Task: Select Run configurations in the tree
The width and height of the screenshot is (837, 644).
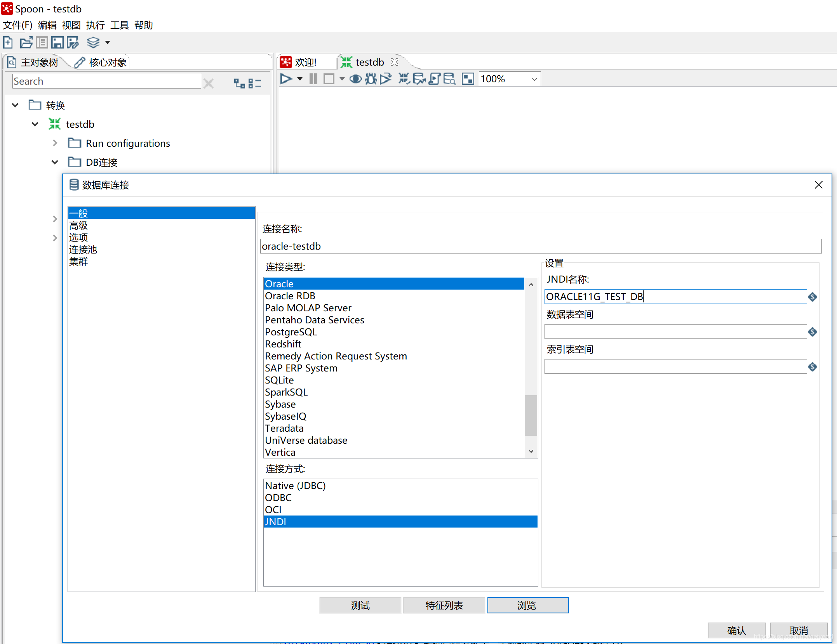Action: coord(128,143)
